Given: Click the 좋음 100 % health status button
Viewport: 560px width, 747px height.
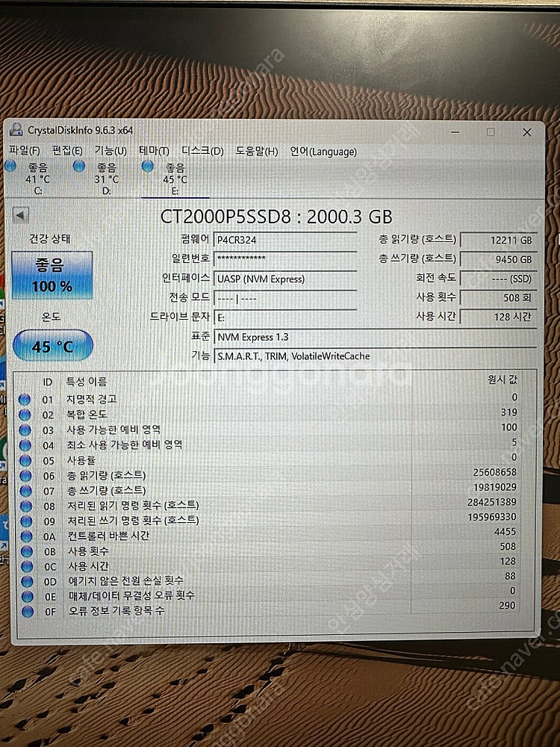Looking at the screenshot, I should (52, 276).
